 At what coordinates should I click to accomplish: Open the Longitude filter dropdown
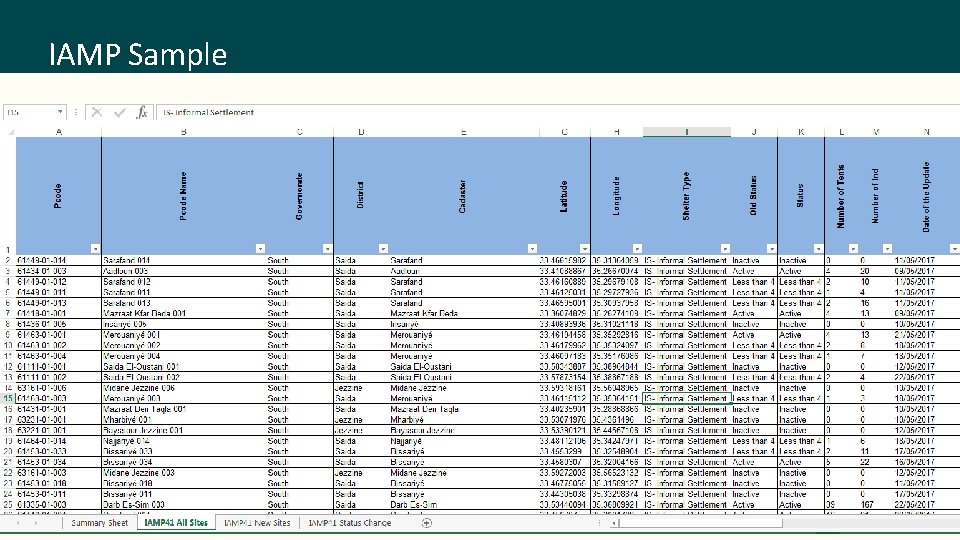pos(637,249)
